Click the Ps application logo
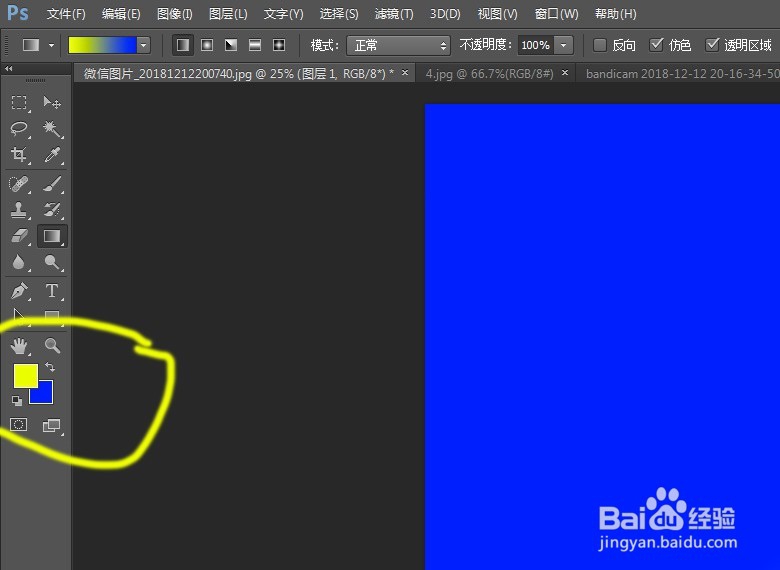 pyautogui.click(x=18, y=13)
